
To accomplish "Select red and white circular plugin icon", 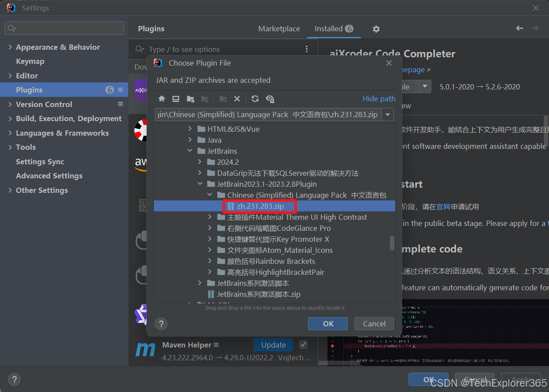I will click(x=141, y=130).
